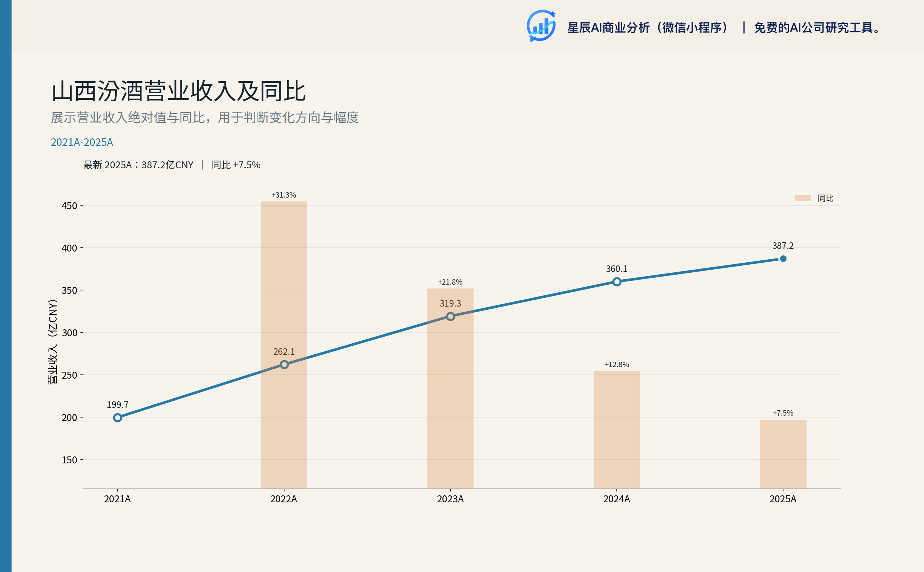The width and height of the screenshot is (924, 572).
Task: Click the +21.8% bar label
Action: (450, 282)
